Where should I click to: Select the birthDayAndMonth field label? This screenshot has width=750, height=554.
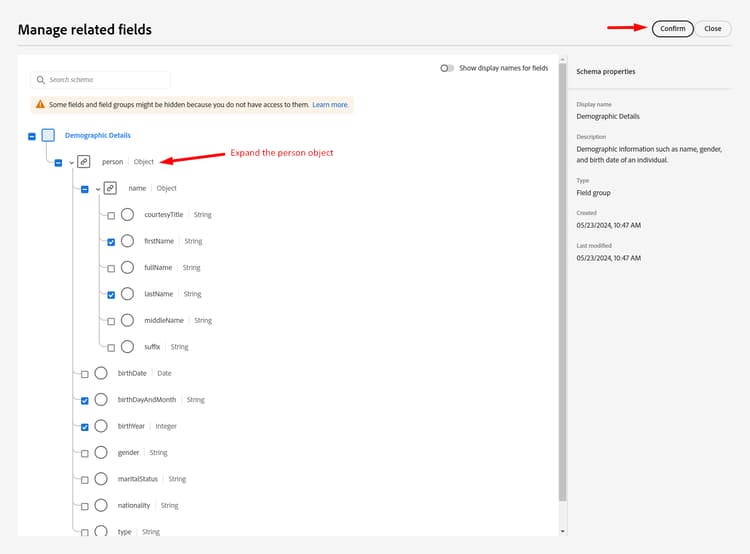tap(147, 399)
